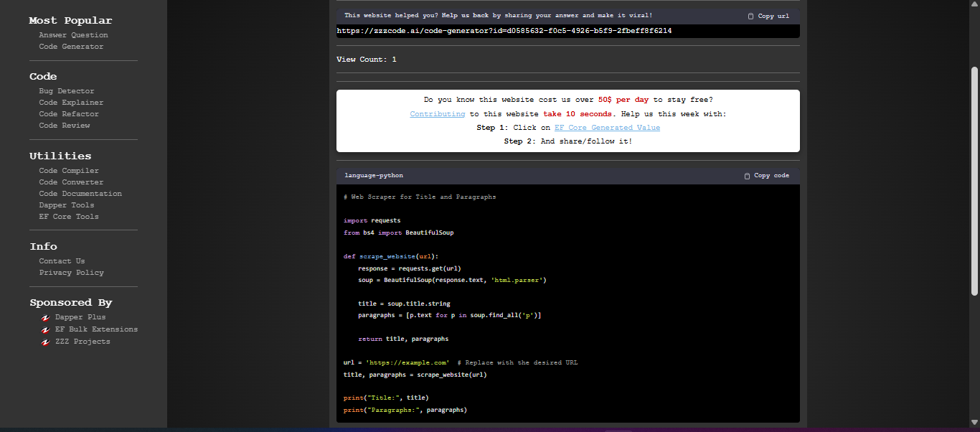Follow the Contributing link
980x432 pixels.
click(x=438, y=114)
